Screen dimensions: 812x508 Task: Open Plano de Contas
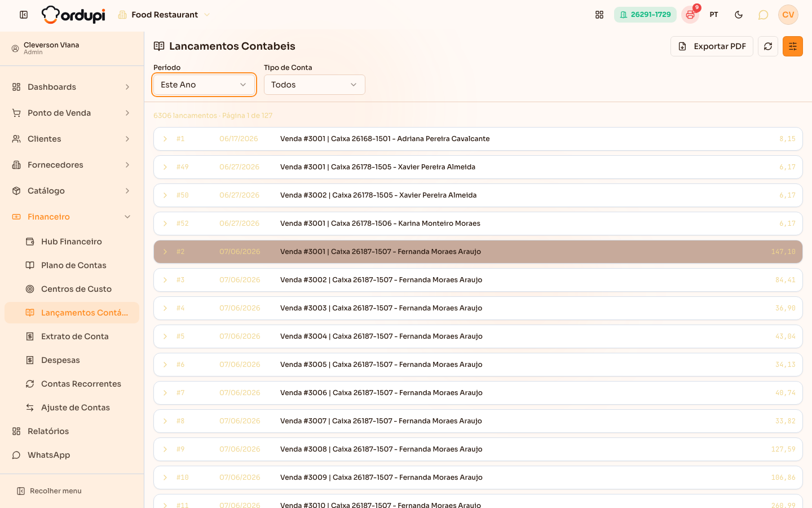coord(72,265)
